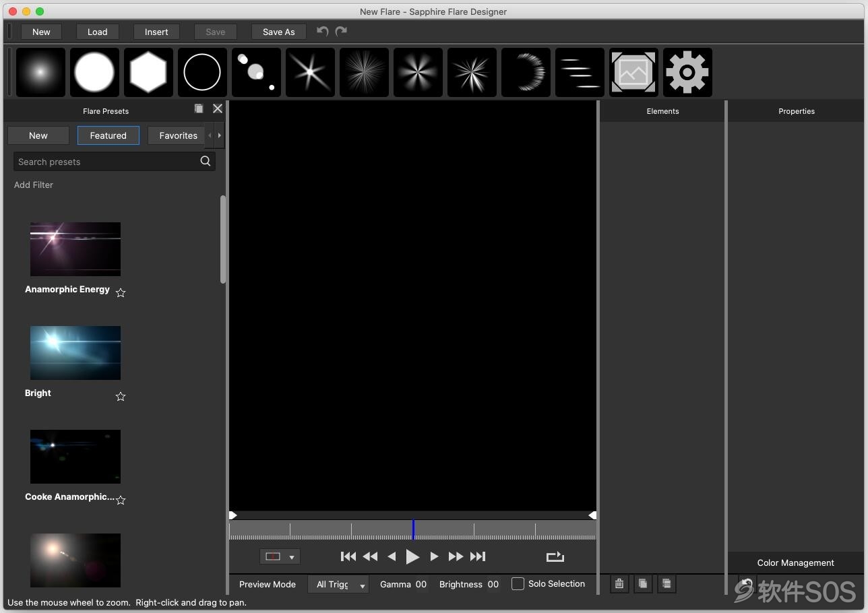The height and width of the screenshot is (613, 868).
Task: Add the arc caustic flare element
Action: 526,72
